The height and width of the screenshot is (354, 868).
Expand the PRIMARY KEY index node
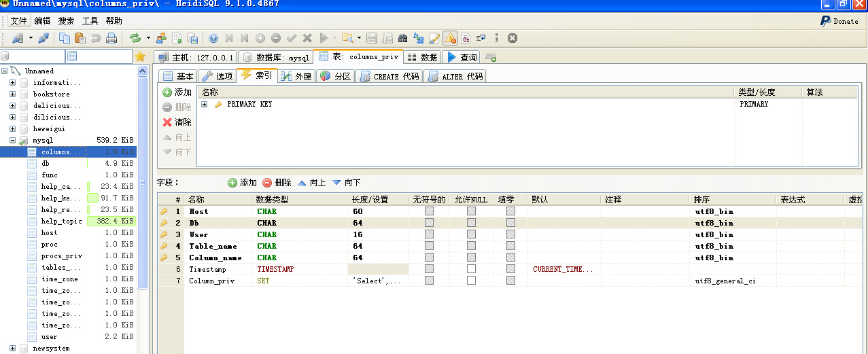point(205,104)
